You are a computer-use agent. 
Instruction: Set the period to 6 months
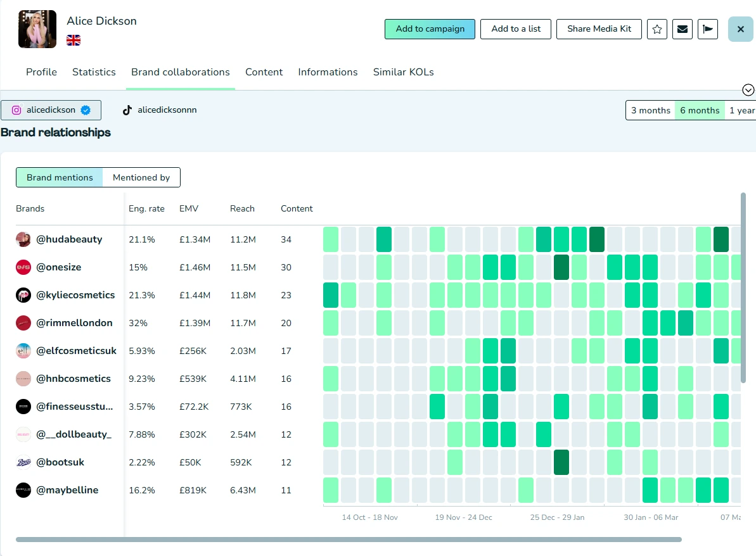[x=700, y=110]
